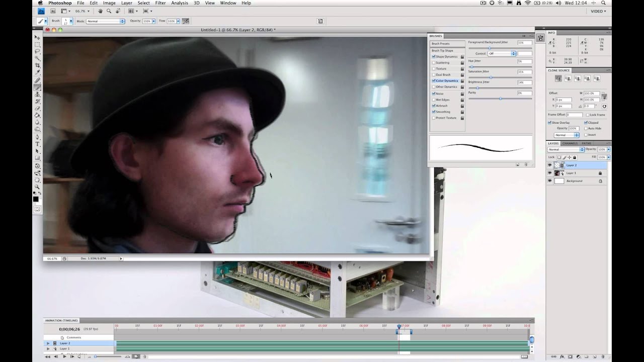The height and width of the screenshot is (362, 644).
Task: Select the Move tool
Action: [37, 37]
